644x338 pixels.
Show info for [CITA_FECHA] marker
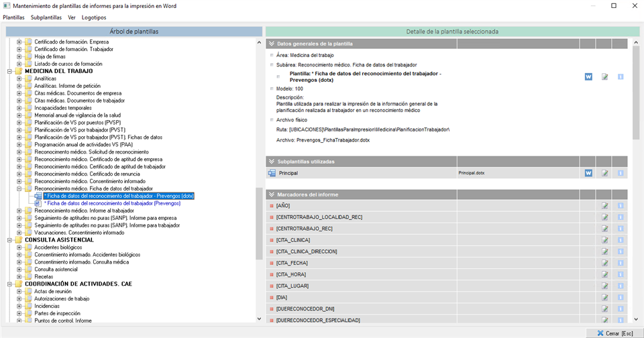[621, 263]
